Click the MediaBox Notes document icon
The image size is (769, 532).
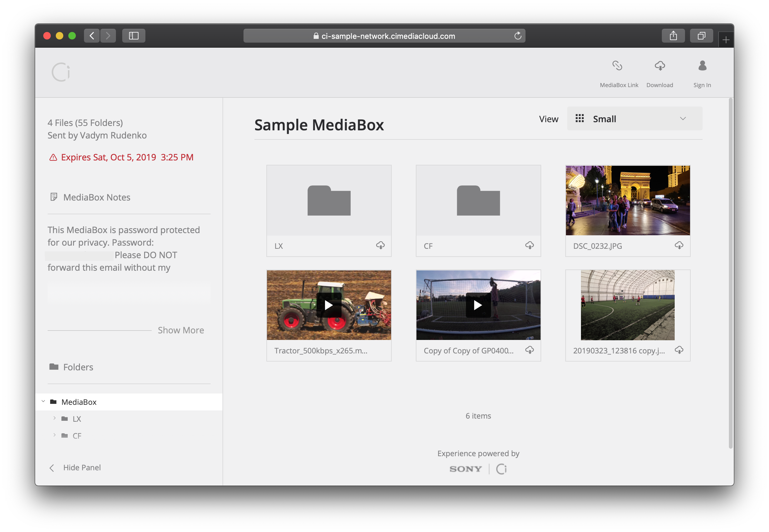tap(54, 197)
